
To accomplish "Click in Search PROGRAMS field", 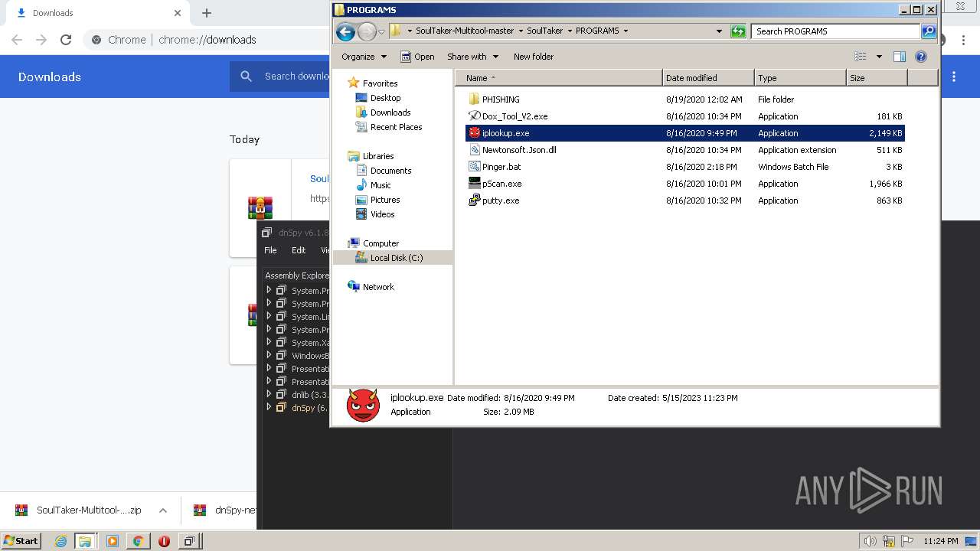I will coord(836,31).
